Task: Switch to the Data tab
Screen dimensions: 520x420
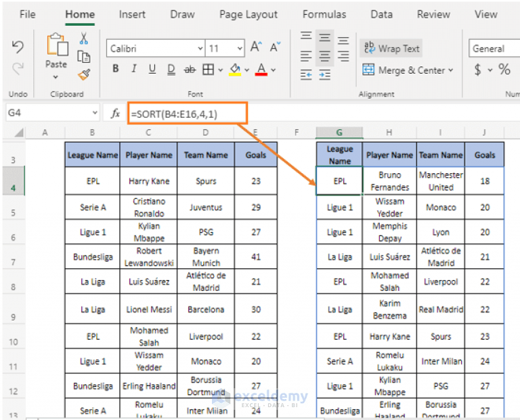Action: (381, 14)
